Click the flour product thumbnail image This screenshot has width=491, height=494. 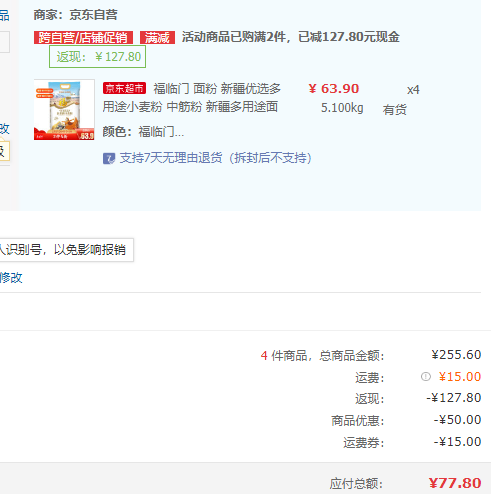click(64, 110)
